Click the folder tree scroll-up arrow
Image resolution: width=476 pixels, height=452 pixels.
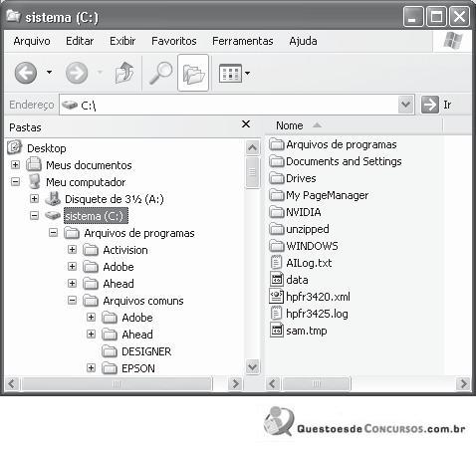click(253, 147)
